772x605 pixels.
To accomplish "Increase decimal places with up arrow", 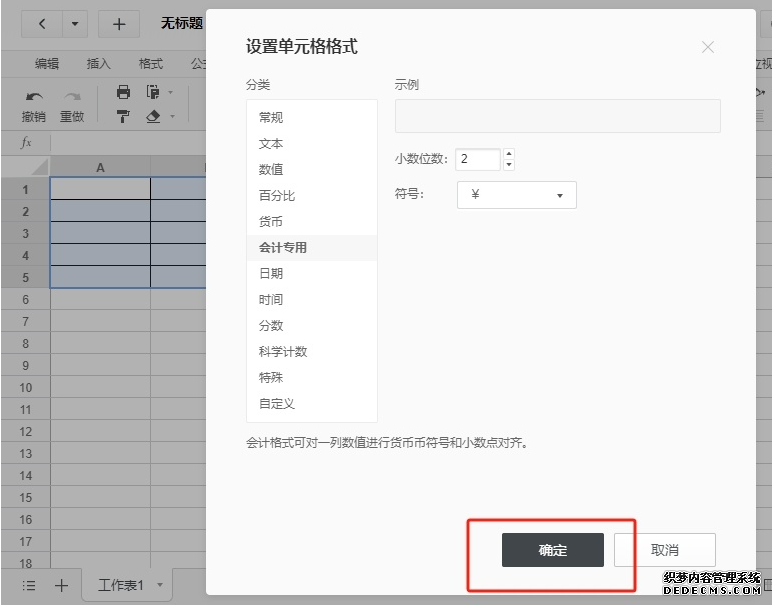I will click(x=509, y=154).
